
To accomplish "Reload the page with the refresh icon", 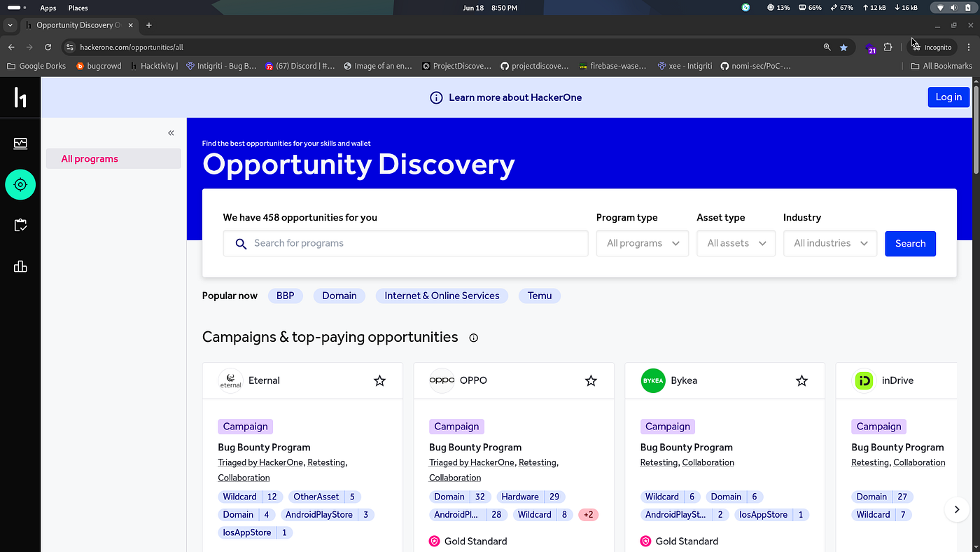I will (x=48, y=47).
